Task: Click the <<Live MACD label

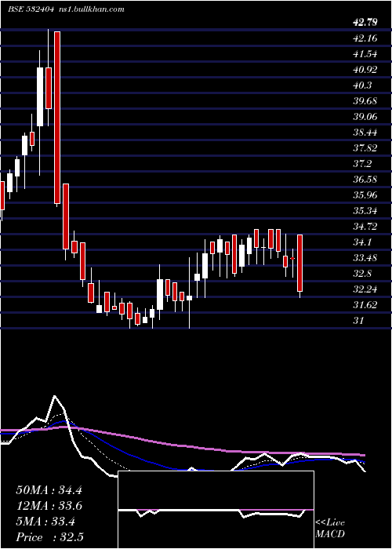Action: pos(330,529)
